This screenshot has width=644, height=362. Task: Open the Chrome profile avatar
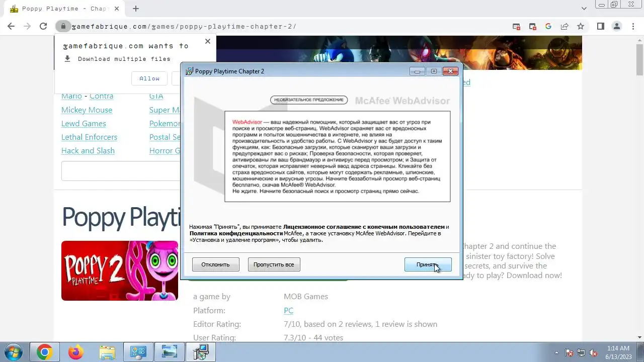(617, 26)
